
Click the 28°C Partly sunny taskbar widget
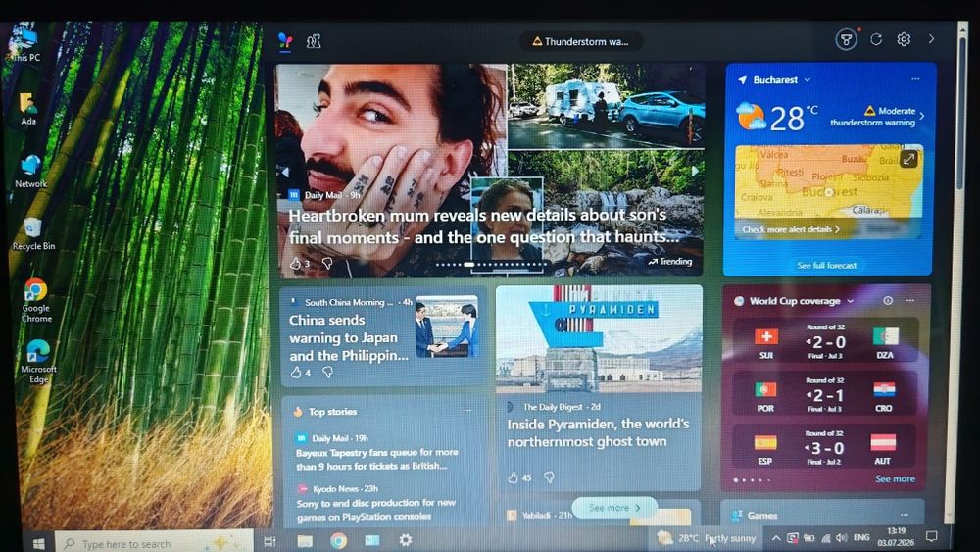707,537
